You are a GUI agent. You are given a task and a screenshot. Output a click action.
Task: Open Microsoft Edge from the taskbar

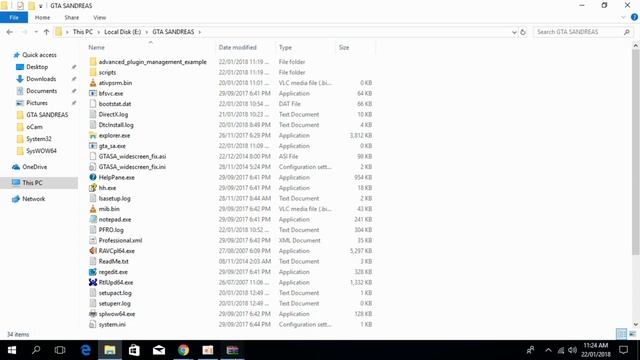[x=85, y=350]
